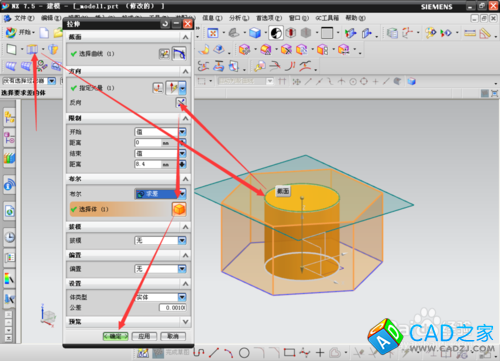Viewport: 500px width, 361px height.
Task: Click the end distance input field
Action: pos(157,164)
